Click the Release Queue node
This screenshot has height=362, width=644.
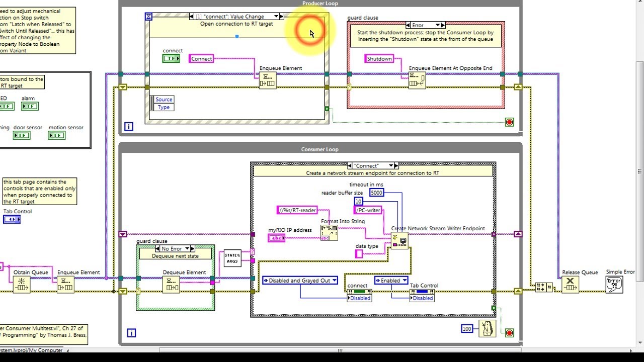(x=570, y=285)
